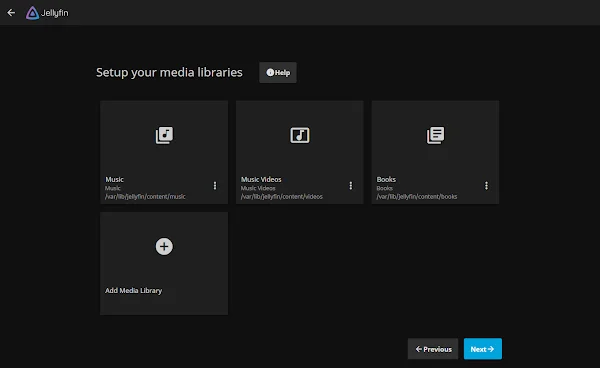600x368 pixels.
Task: Go to the Previous setup step
Action: [x=433, y=349]
